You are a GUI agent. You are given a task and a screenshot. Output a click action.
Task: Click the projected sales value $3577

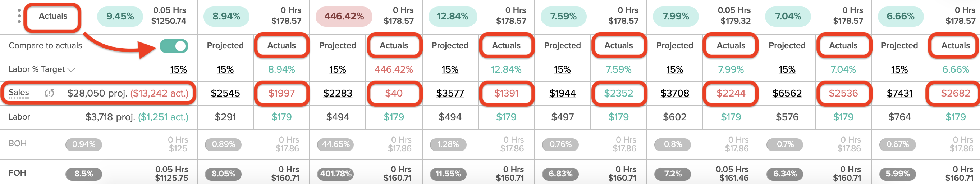pyautogui.click(x=450, y=93)
